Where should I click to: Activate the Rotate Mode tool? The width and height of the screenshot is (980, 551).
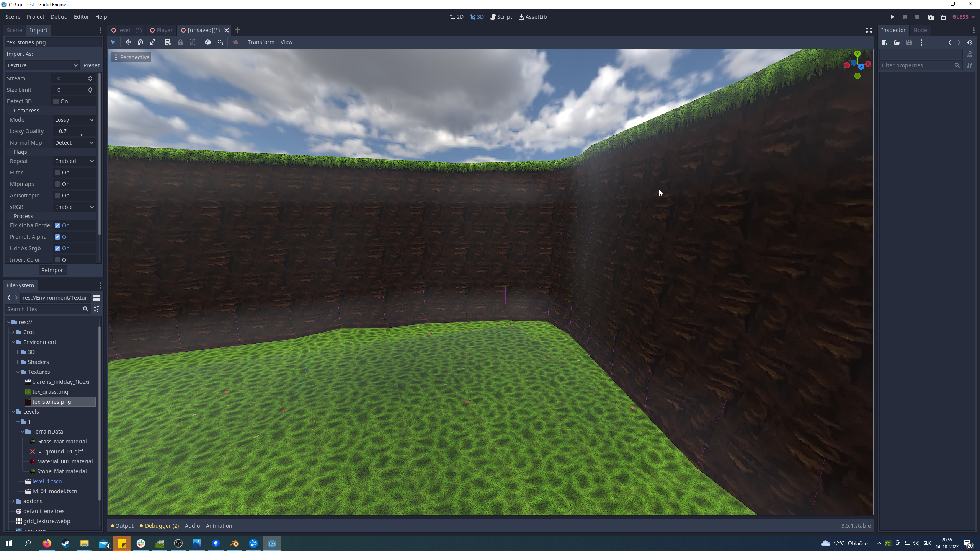(x=140, y=42)
